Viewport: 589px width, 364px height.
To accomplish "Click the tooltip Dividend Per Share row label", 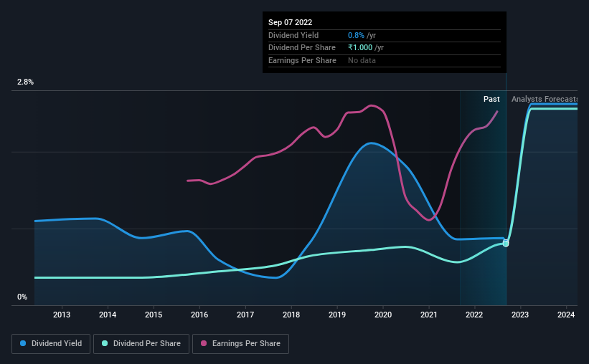I will click(302, 48).
